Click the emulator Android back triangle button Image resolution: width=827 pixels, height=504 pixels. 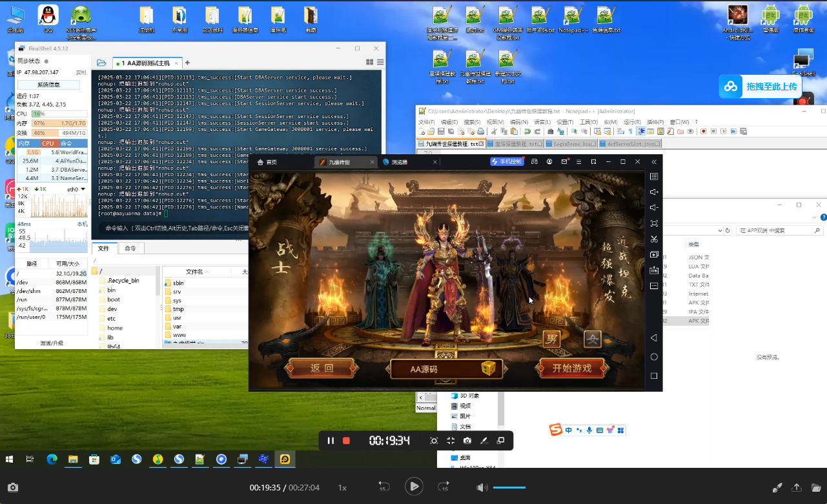coord(654,338)
